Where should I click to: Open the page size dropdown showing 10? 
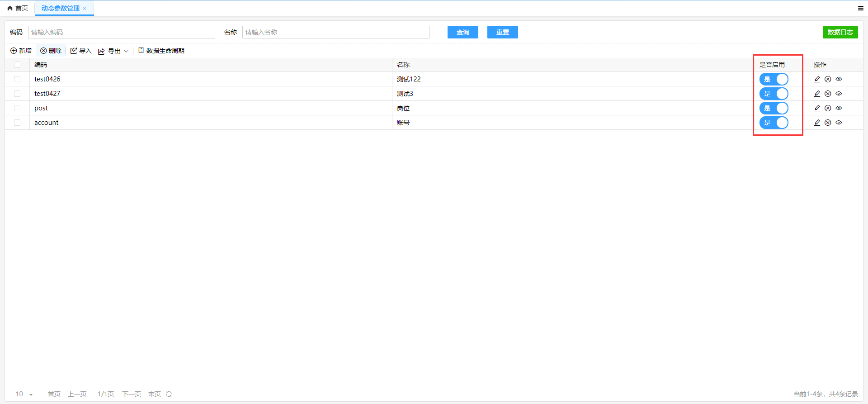point(24,394)
